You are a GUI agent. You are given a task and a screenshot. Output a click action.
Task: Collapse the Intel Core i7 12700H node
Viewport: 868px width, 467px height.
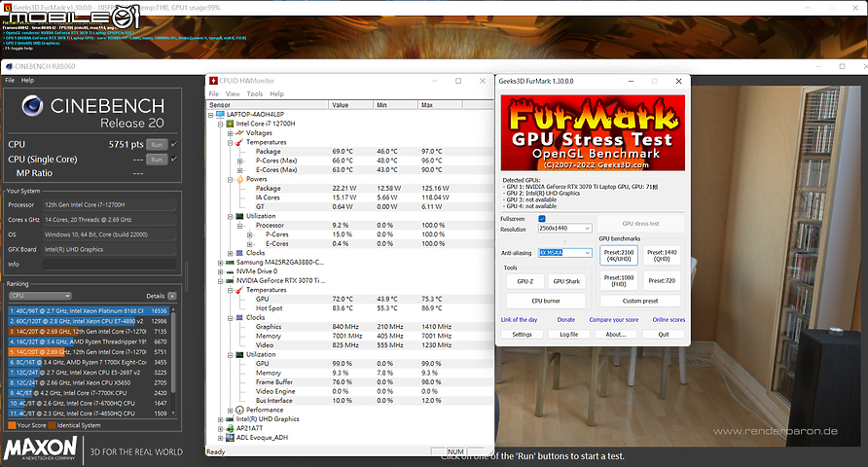click(x=220, y=124)
